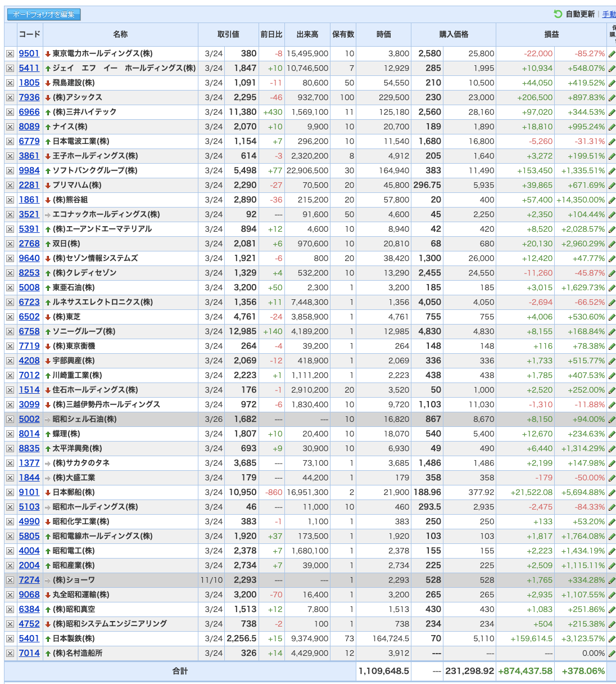
Task: Delete the 1805 飛島建設 row
Action: pos(10,83)
